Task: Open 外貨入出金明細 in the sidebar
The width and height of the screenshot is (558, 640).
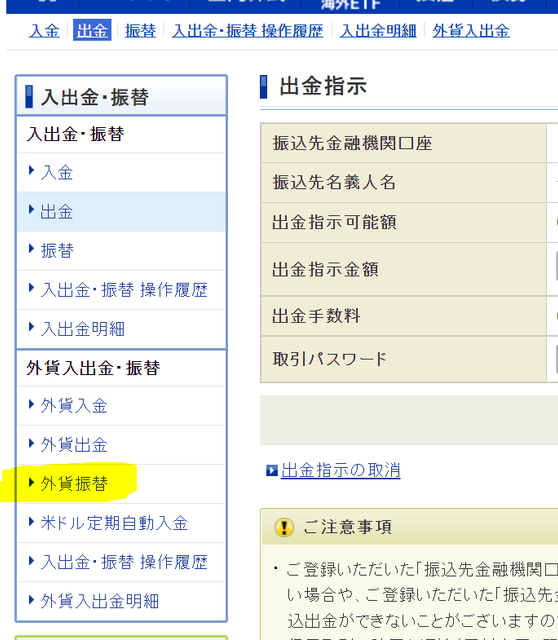Action: click(100, 601)
